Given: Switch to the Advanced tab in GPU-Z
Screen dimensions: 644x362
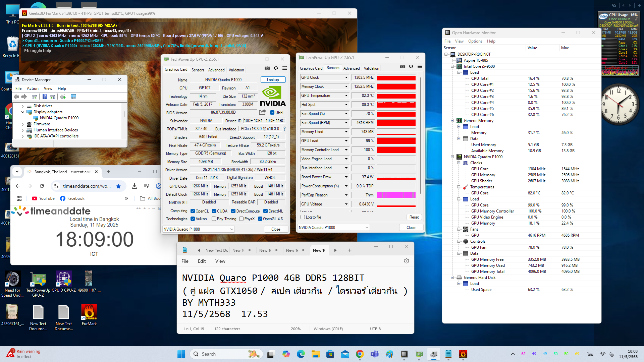Looking at the screenshot, I should coord(216,70).
